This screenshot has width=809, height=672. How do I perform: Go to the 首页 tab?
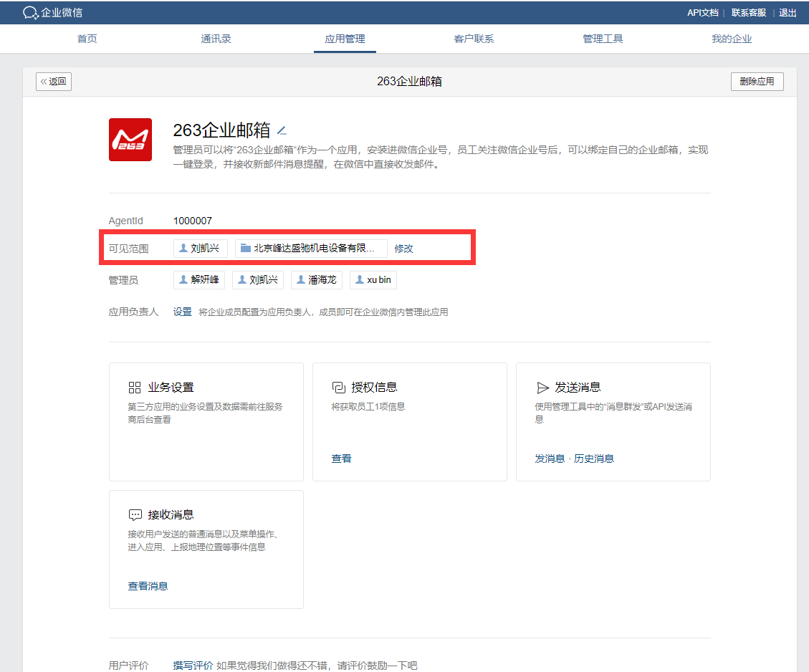pyautogui.click(x=87, y=39)
